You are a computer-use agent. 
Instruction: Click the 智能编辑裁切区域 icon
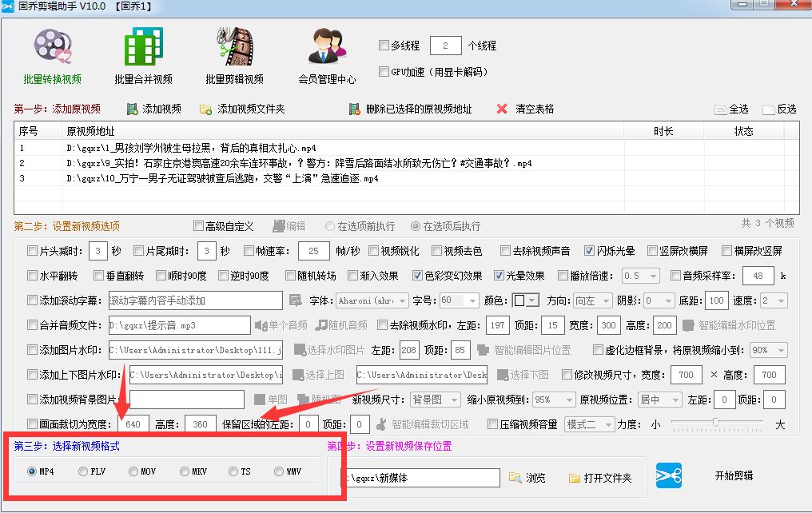point(381,424)
